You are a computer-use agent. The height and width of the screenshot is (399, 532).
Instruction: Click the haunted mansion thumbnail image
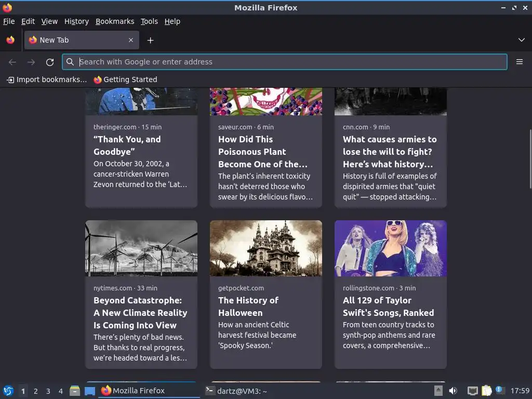pos(265,248)
